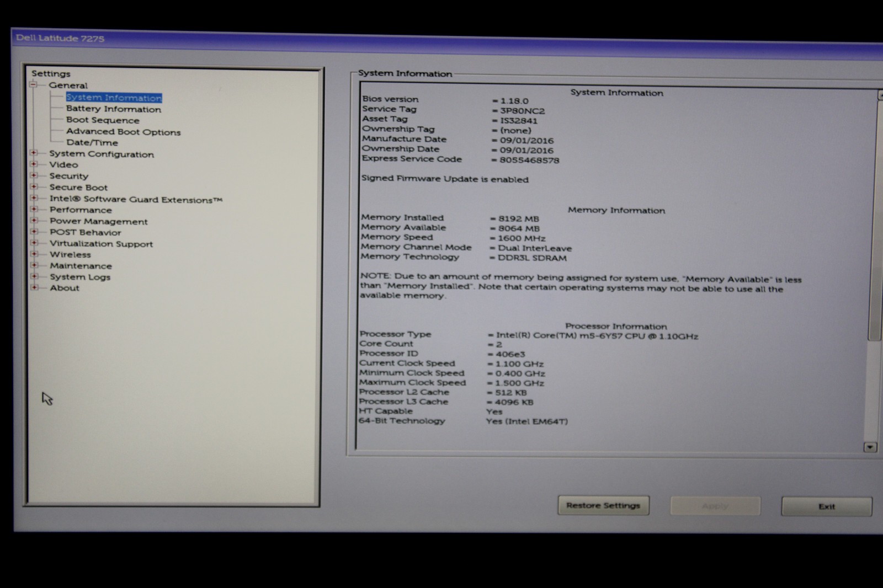The image size is (883, 588).
Task: Select the Virtualization Support label
Action: point(101,243)
